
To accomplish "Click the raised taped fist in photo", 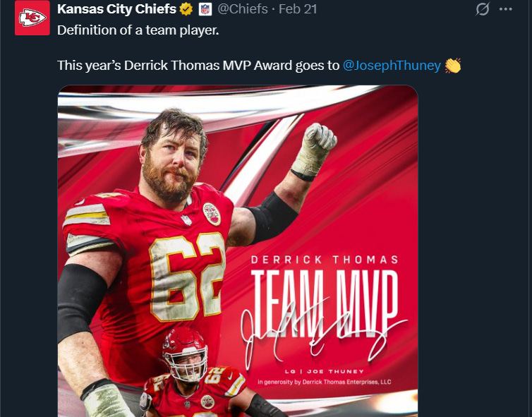I will pos(314,151).
